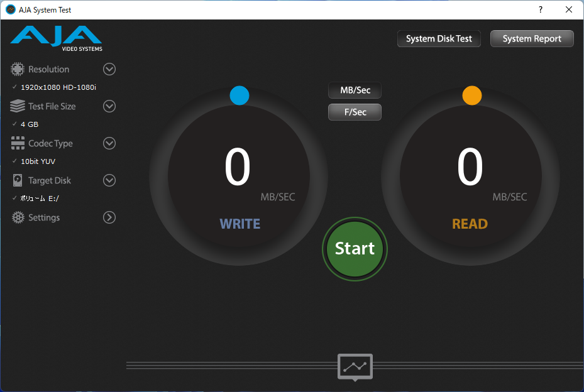This screenshot has height=392, width=584.
Task: Expand the Target Disk dropdown
Action: click(109, 180)
